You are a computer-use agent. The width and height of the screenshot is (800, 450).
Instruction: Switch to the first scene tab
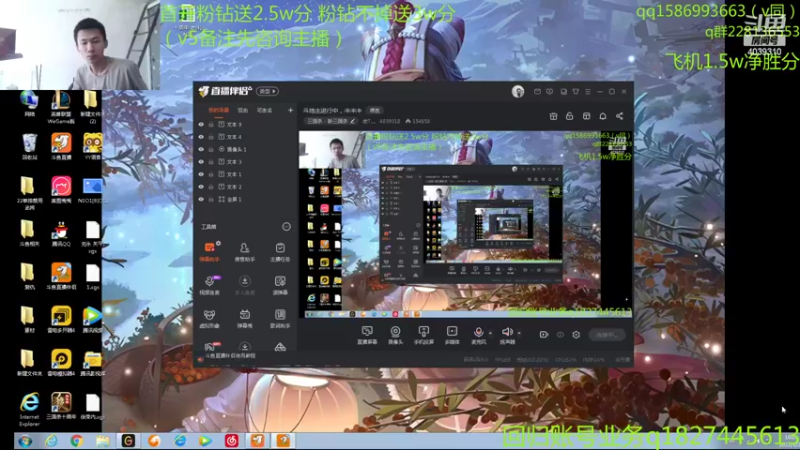pyautogui.click(x=218, y=110)
